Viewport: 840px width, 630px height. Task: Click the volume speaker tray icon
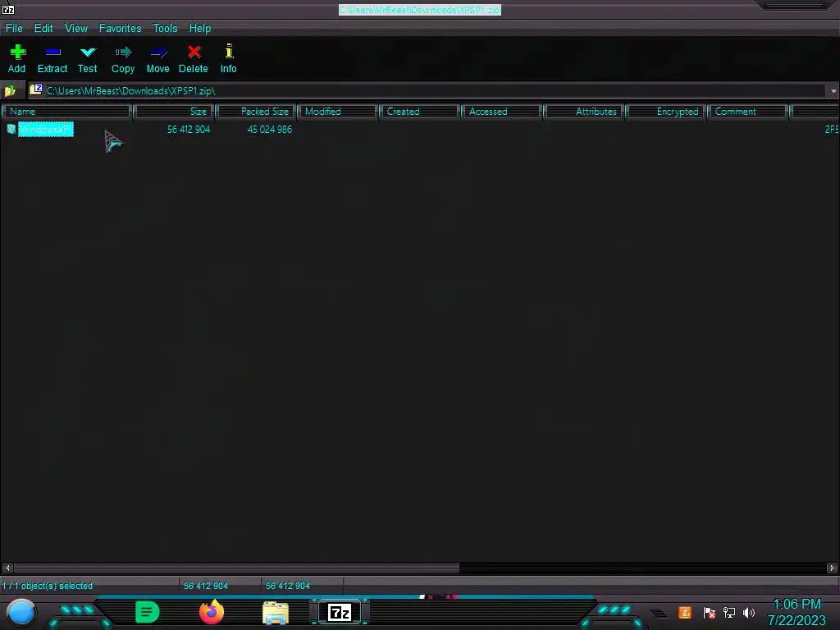point(749,612)
